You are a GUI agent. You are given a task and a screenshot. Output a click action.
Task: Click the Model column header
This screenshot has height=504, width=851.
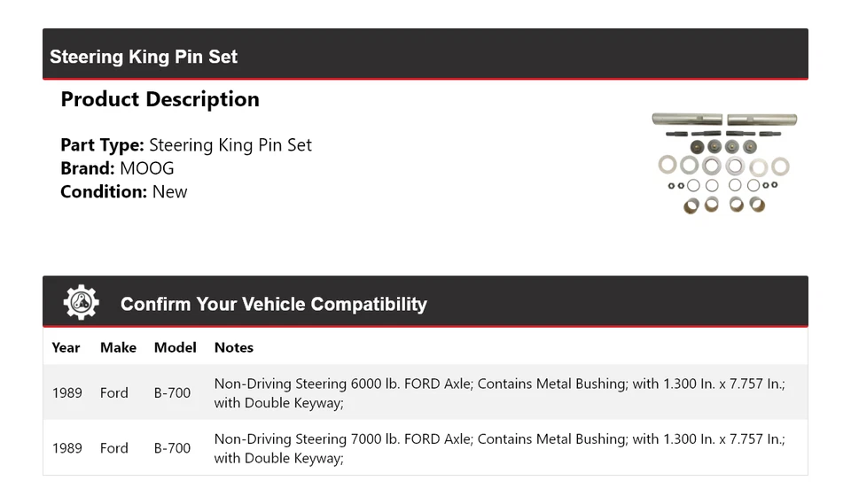coord(175,347)
